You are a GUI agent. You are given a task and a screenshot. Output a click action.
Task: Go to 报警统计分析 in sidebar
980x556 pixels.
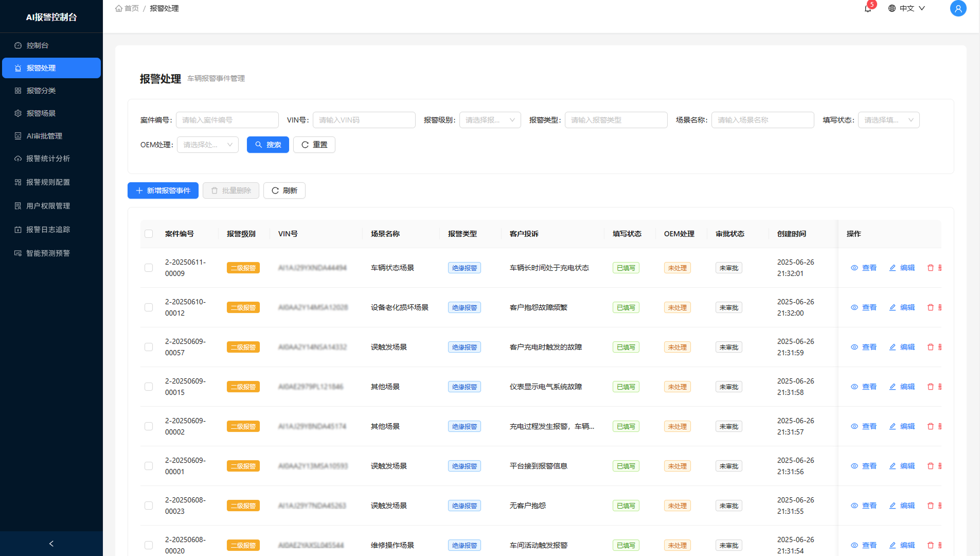(48, 159)
